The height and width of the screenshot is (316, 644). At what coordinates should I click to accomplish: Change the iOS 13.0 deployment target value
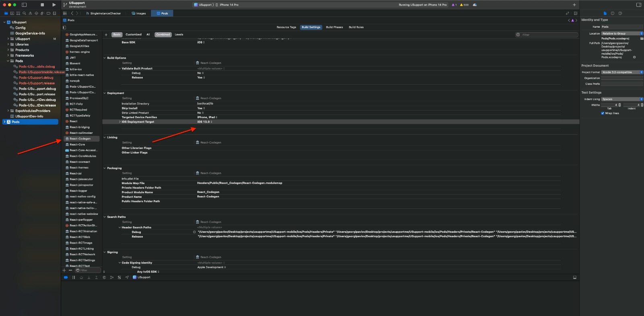pos(204,122)
